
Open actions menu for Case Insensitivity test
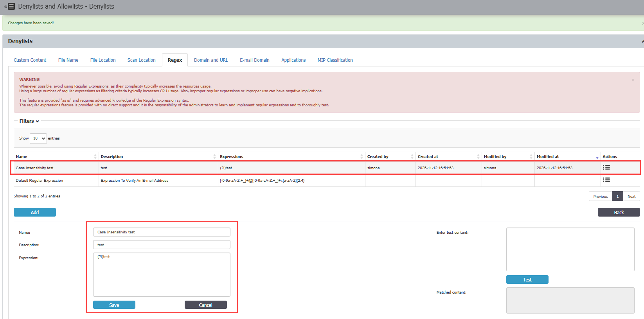(606, 167)
